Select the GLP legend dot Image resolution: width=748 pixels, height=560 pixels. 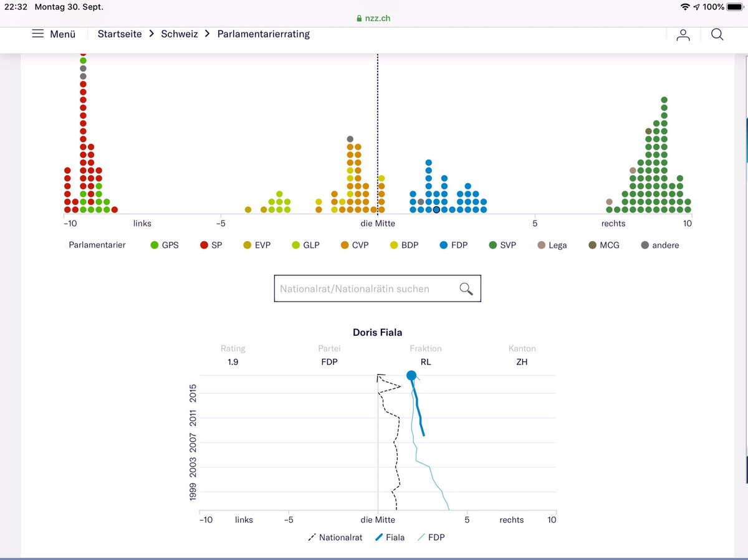point(296,245)
